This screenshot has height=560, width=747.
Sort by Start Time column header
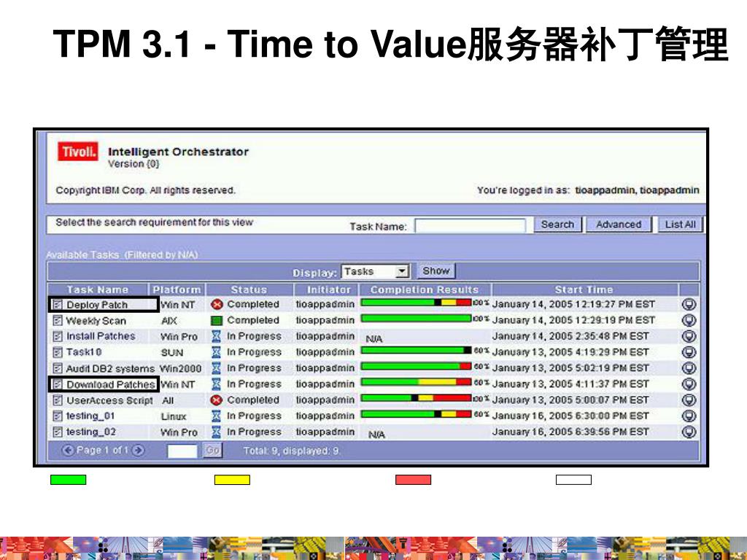584,289
